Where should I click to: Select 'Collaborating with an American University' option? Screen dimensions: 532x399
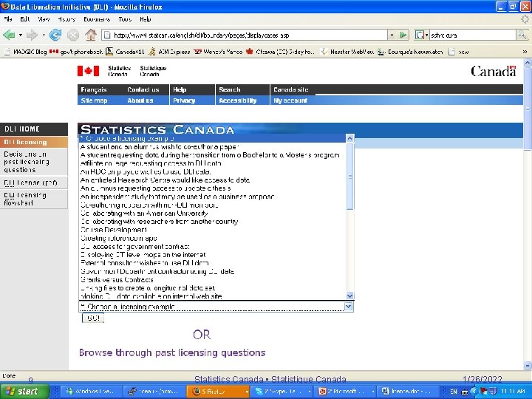click(x=213, y=214)
